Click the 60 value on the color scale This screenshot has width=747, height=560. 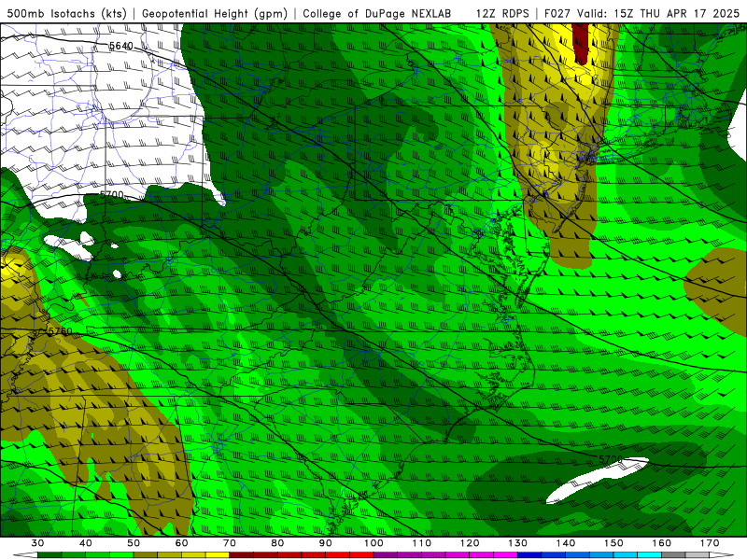[182, 543]
